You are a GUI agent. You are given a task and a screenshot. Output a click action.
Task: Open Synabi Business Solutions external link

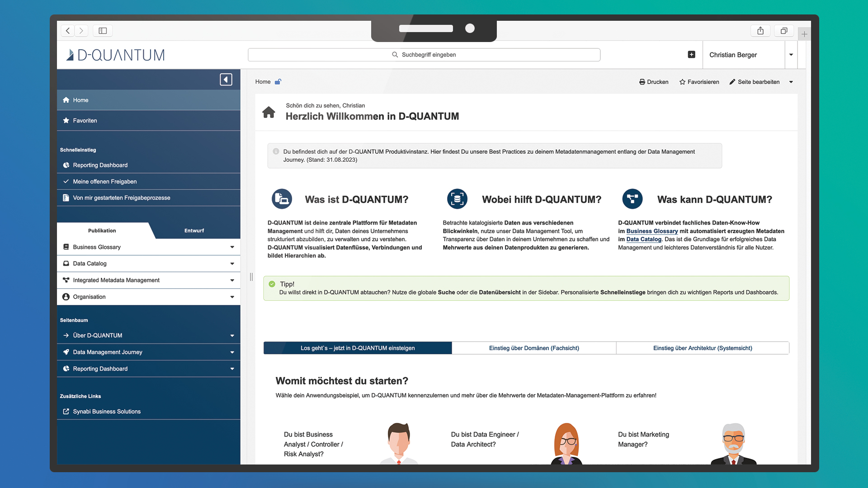[107, 412]
